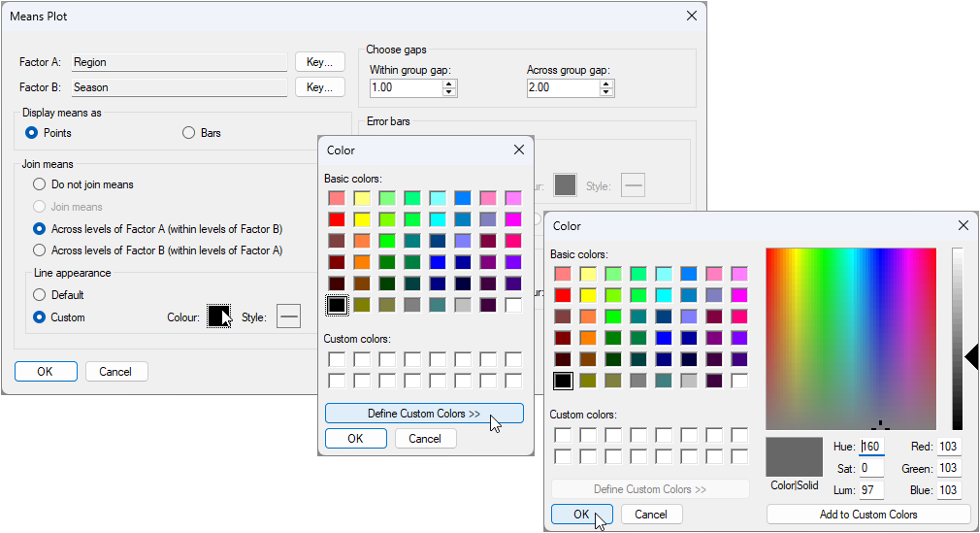Viewport: 980px width, 533px height.
Task: Click Across group gap value field
Action: click(x=563, y=87)
